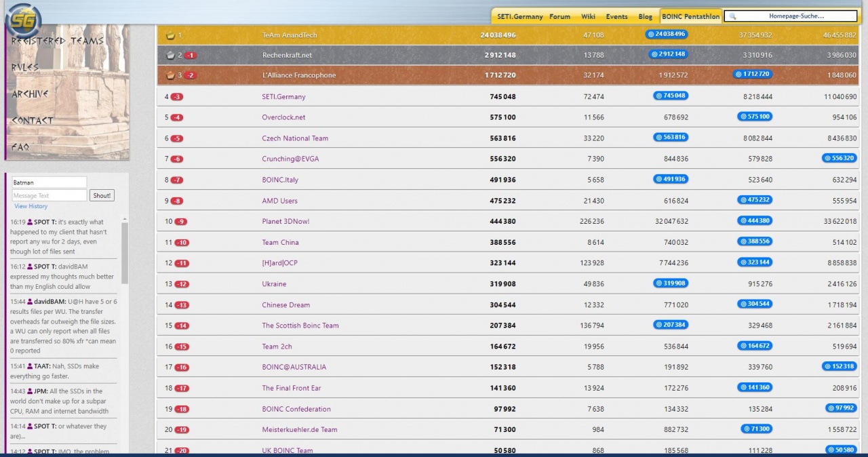
Task: Click the user icon next to davidBAM
Action: pyautogui.click(x=30, y=302)
